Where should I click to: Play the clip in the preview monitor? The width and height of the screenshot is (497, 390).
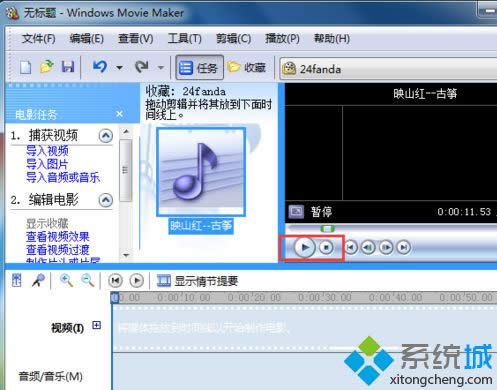304,248
